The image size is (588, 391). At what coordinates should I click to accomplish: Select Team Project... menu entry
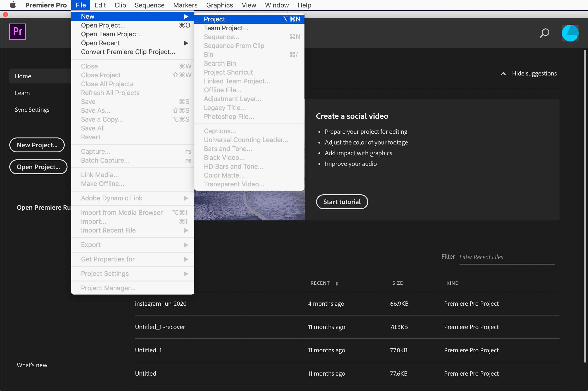[226, 28]
